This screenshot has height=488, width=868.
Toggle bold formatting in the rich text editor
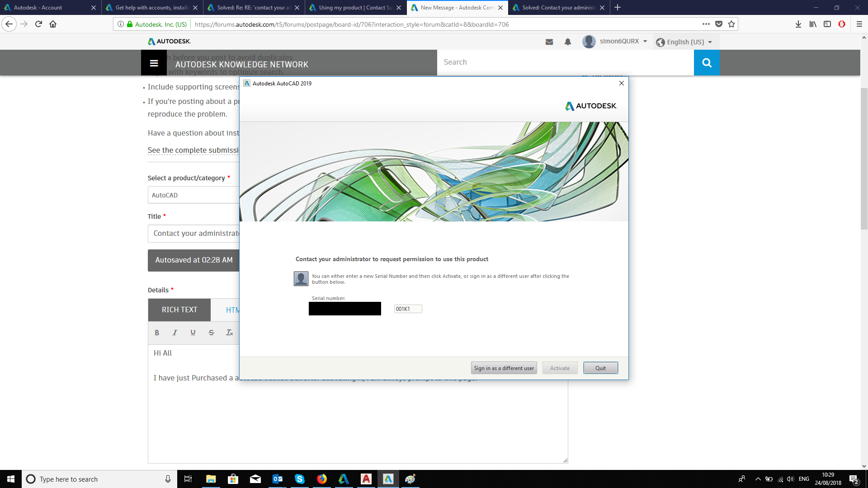click(157, 333)
